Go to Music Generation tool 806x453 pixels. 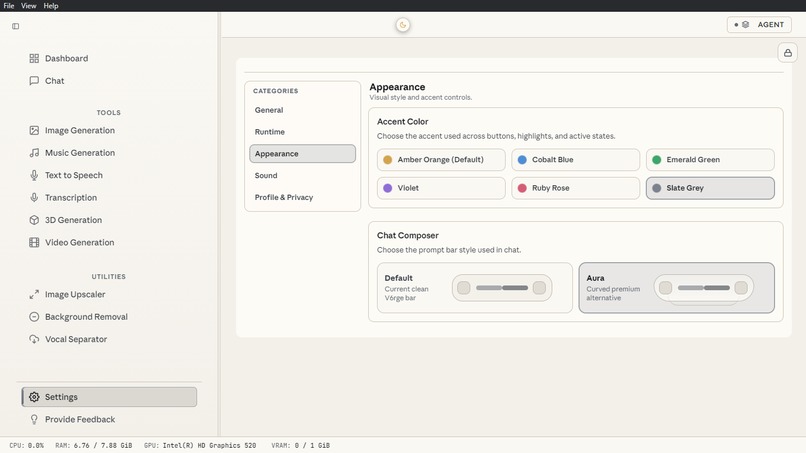coord(109,153)
